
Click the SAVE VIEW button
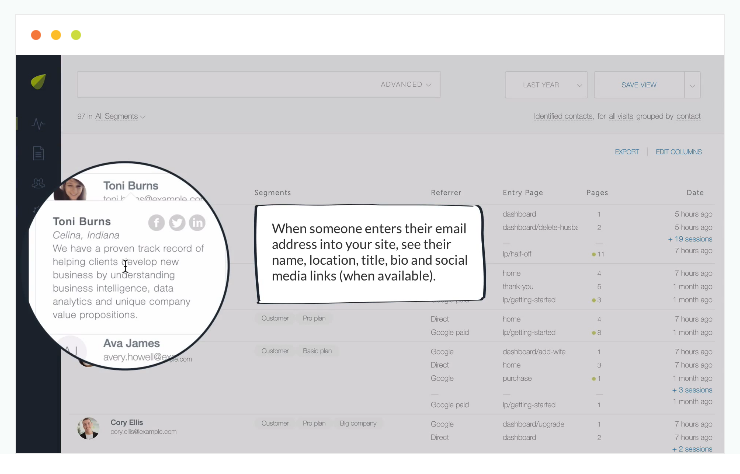point(639,85)
